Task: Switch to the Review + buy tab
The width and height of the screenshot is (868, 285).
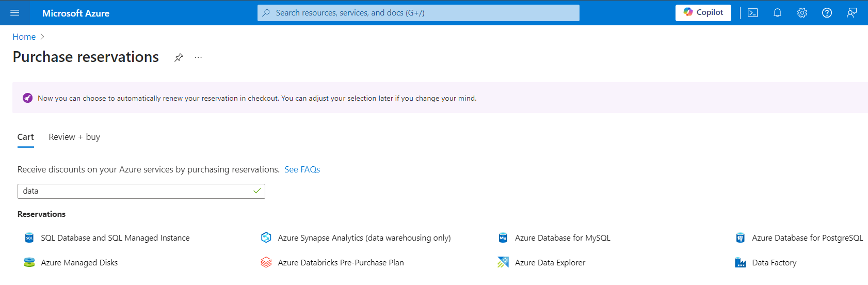Action: (x=74, y=137)
